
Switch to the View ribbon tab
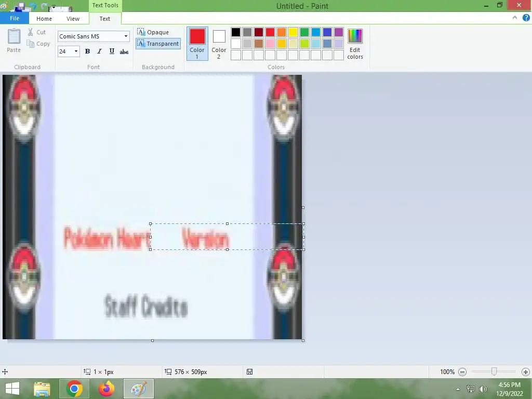click(x=73, y=19)
